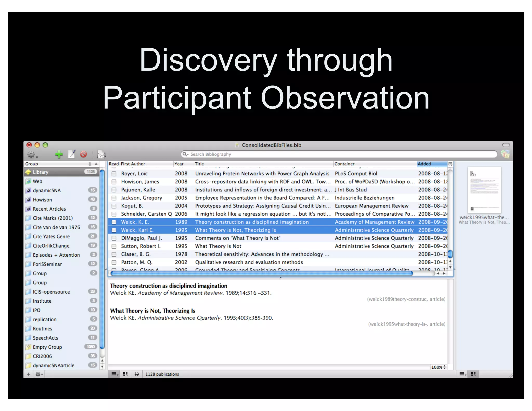Toggle Read checkbox for Weick, K. E. 1989

click(114, 222)
